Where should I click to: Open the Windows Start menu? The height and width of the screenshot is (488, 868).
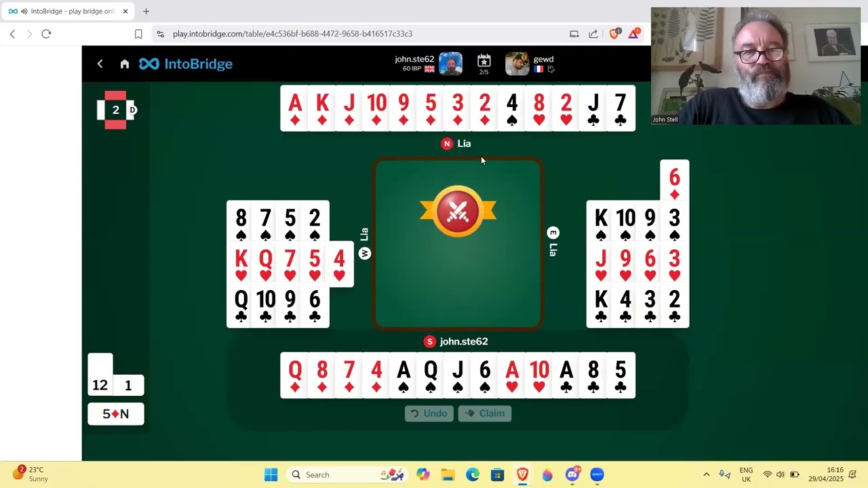point(271,474)
